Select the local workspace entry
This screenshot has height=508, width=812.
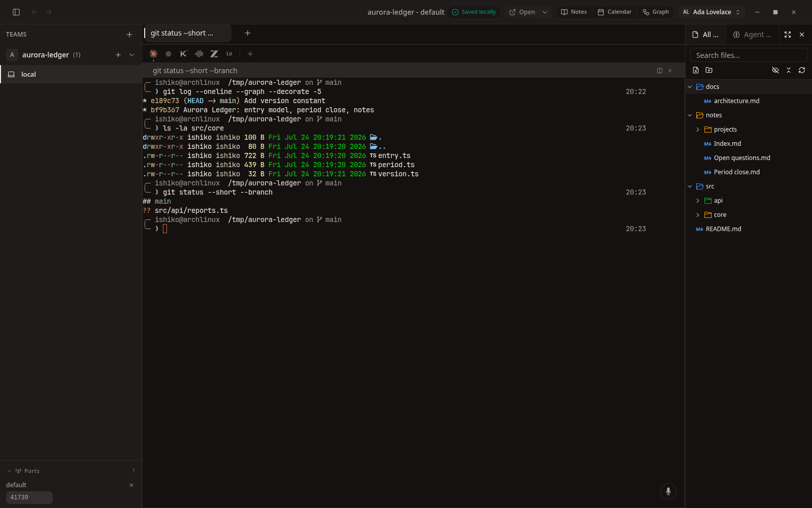pyautogui.click(x=71, y=74)
